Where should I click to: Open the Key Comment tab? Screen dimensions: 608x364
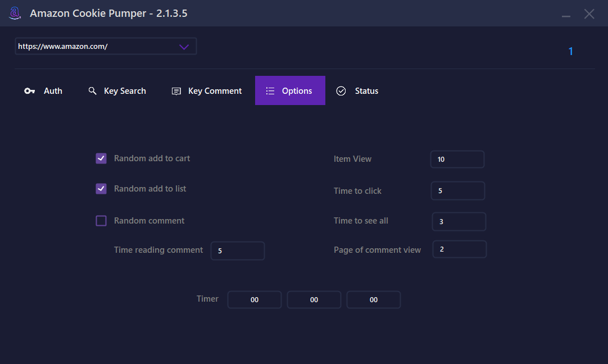(x=207, y=90)
